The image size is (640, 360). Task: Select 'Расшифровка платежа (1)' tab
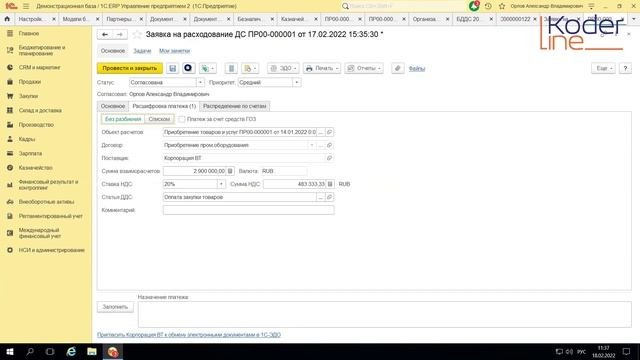[164, 106]
